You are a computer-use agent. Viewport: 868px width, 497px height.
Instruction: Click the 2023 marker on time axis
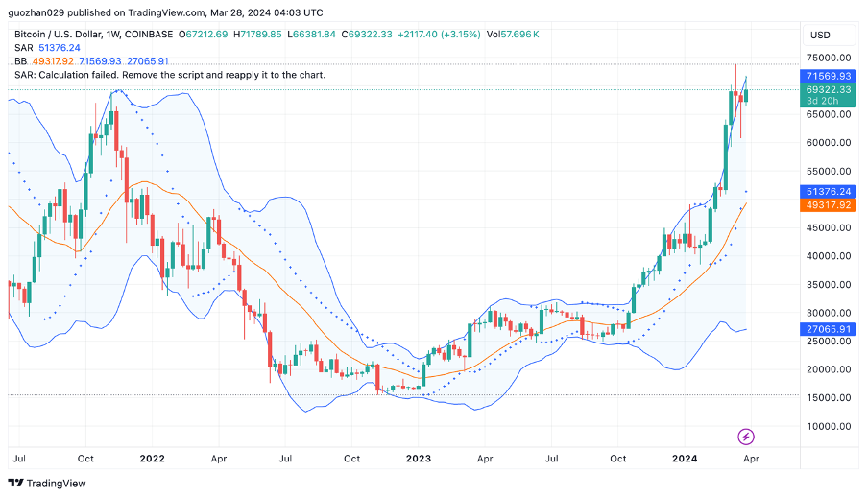420,459
